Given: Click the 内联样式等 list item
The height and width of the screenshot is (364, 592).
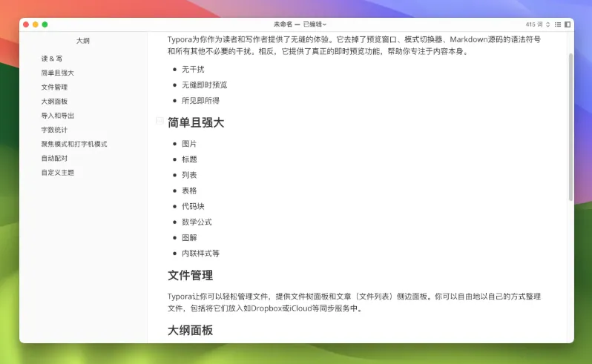Looking at the screenshot, I should tap(200, 254).
